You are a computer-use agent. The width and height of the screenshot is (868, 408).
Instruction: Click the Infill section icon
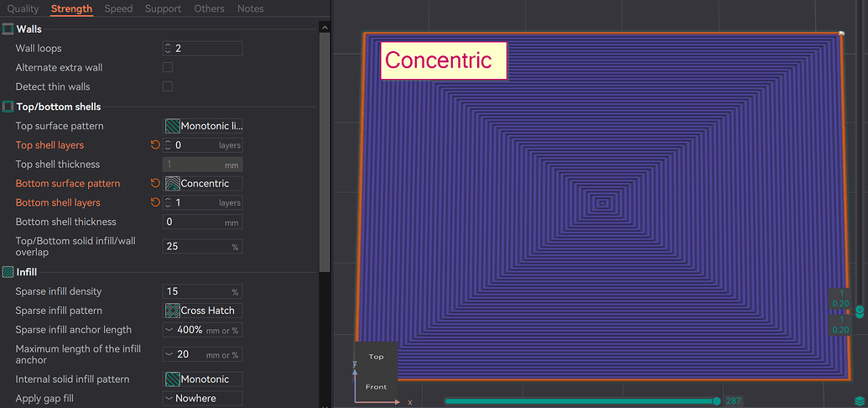[8, 272]
